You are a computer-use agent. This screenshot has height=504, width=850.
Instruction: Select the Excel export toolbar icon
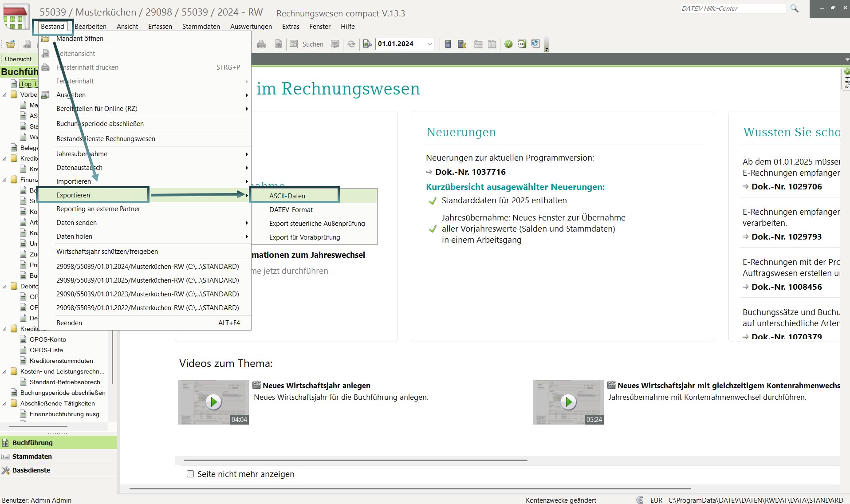[x=367, y=44]
